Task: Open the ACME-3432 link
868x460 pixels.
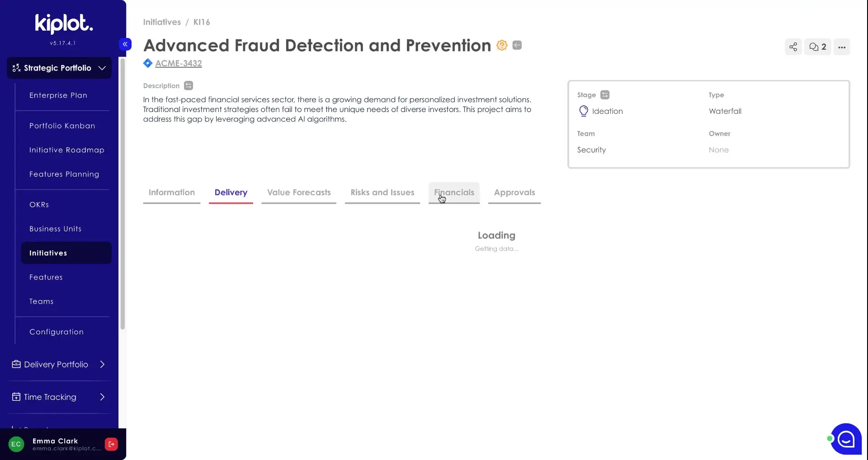Action: coord(178,64)
